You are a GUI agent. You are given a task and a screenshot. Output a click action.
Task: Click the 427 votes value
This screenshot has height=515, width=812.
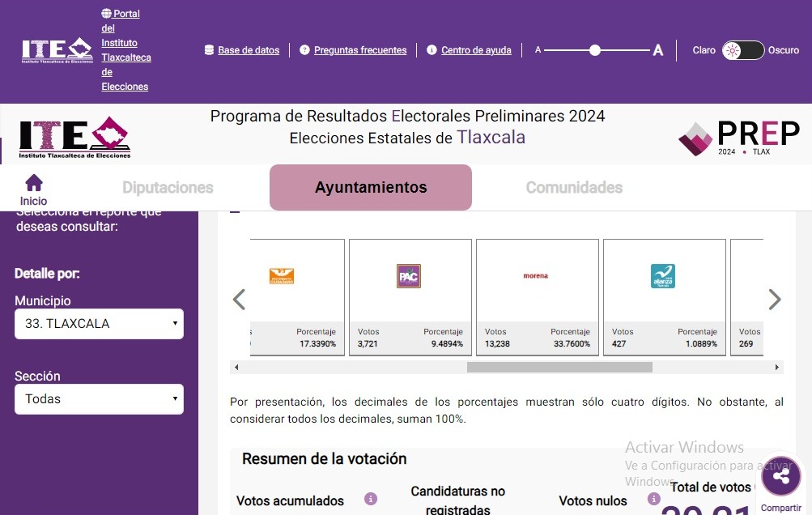(619, 343)
